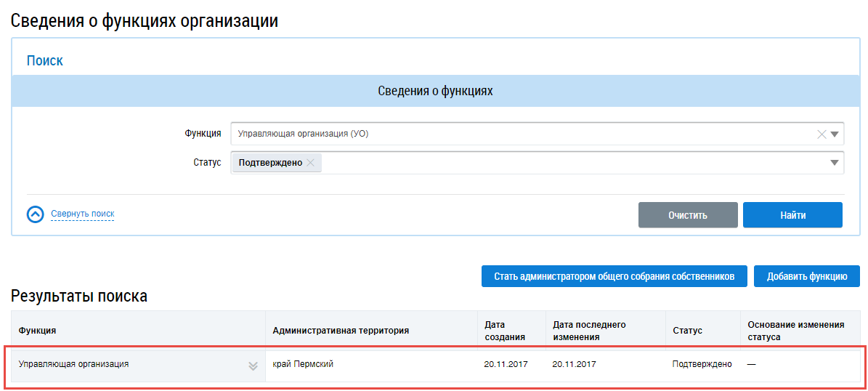Click inside the Статус filter input field
This screenshot has width=868, height=391.
[567, 163]
